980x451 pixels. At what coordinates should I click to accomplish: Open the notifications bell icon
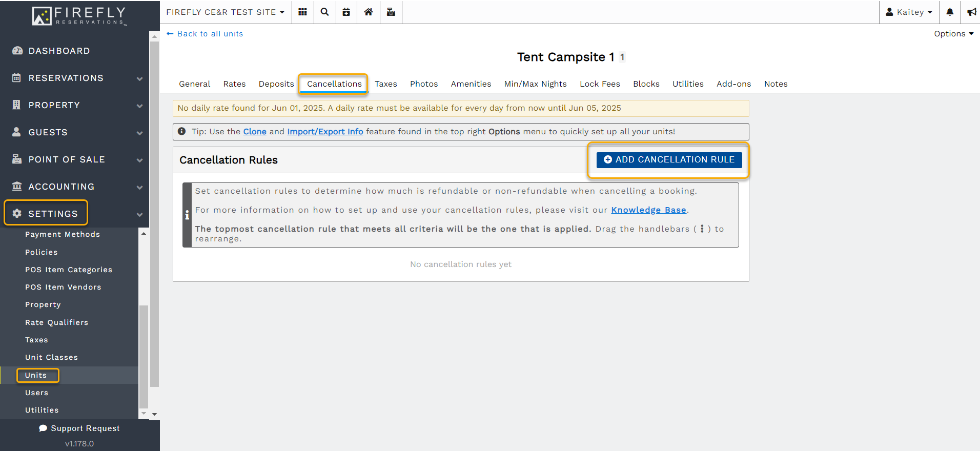tap(950, 12)
